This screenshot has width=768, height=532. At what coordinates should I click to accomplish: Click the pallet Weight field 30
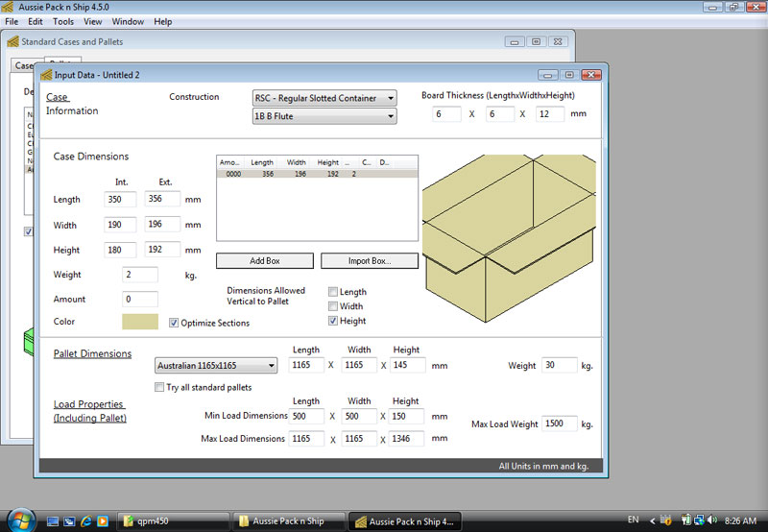point(560,365)
